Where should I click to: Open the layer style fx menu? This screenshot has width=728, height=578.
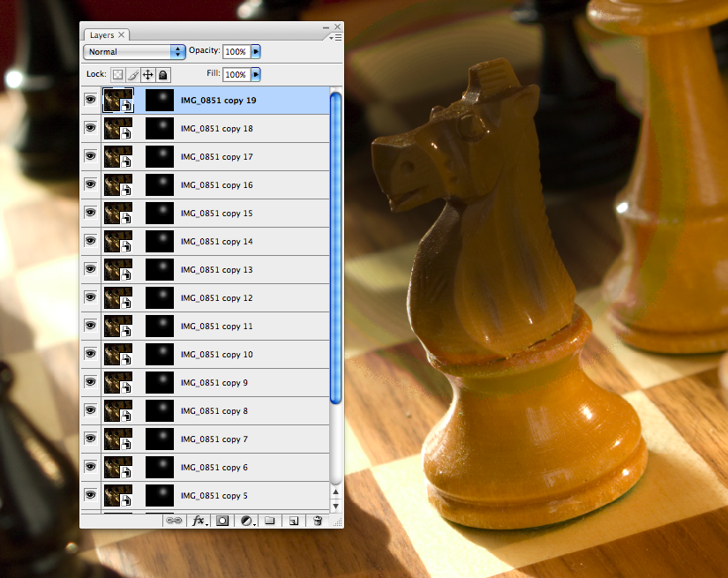(x=199, y=521)
